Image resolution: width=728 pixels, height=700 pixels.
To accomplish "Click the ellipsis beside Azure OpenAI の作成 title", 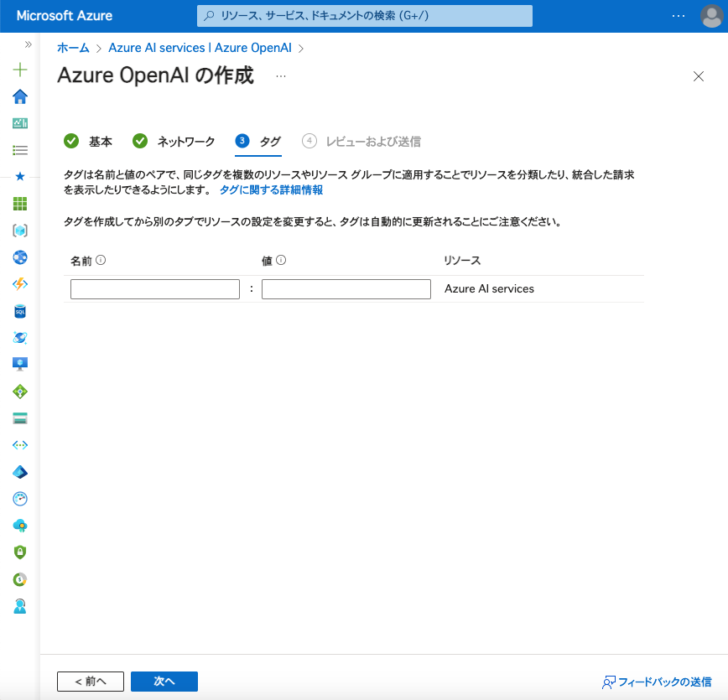I will point(281,76).
